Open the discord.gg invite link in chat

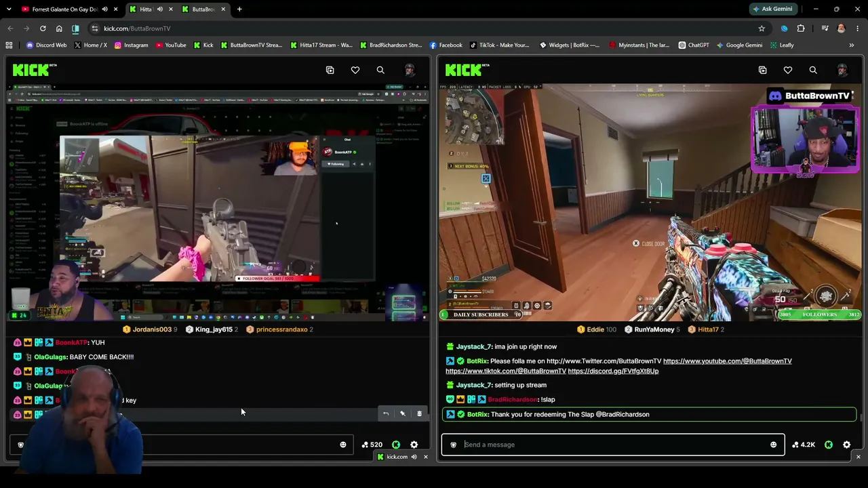613,371
